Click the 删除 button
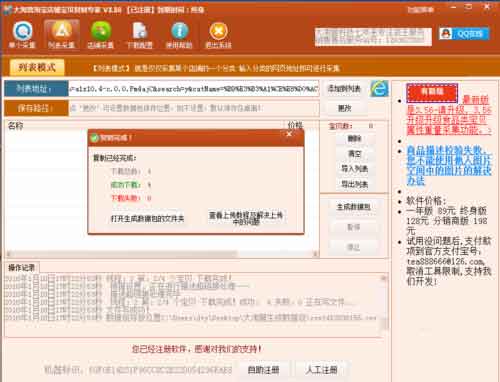500x382 pixels. pyautogui.click(x=354, y=138)
